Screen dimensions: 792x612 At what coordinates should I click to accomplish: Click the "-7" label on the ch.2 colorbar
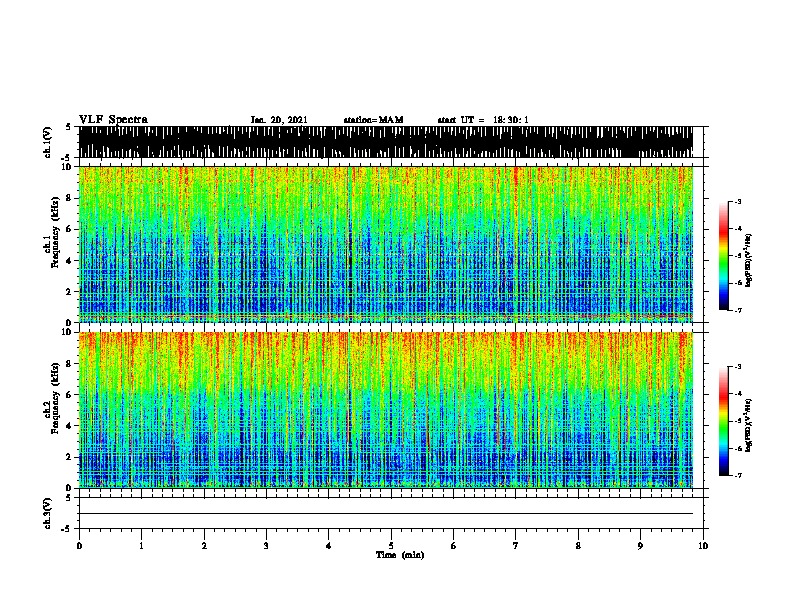(x=737, y=475)
